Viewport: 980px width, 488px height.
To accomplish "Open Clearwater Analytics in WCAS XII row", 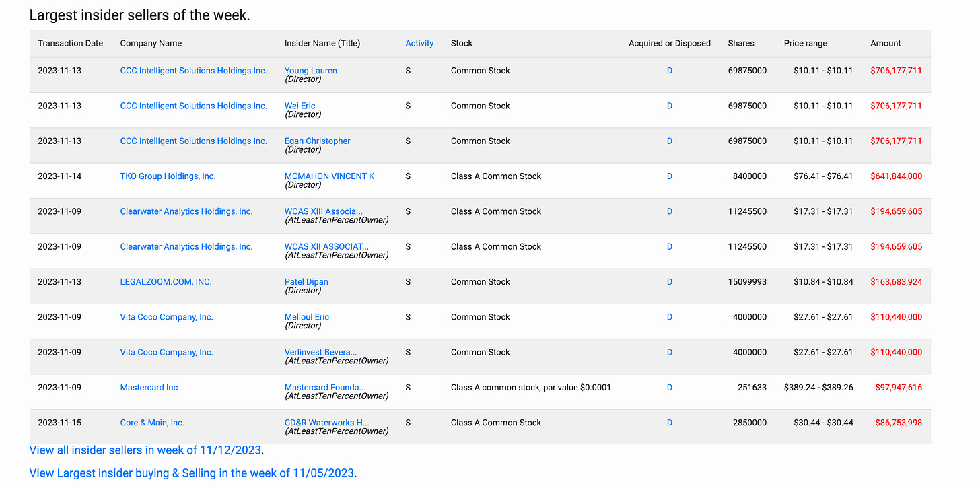I will 186,246.
